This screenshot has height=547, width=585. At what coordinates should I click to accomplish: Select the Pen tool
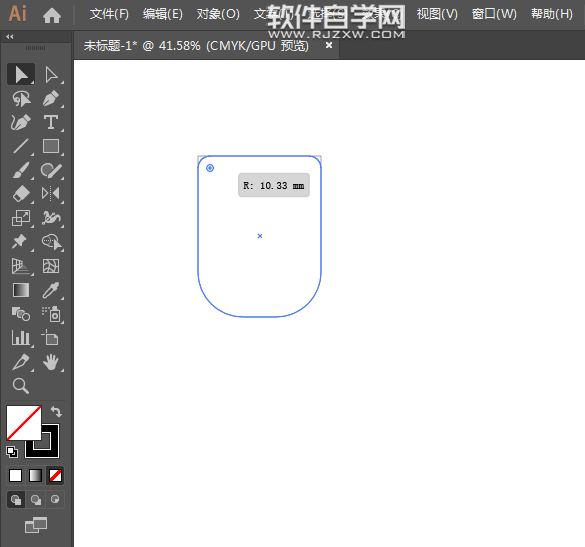51,99
